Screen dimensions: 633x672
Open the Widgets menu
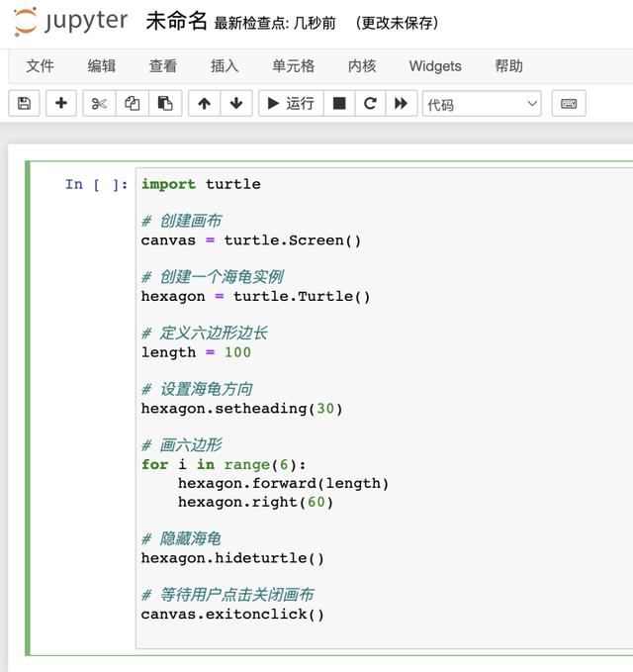[x=435, y=65]
